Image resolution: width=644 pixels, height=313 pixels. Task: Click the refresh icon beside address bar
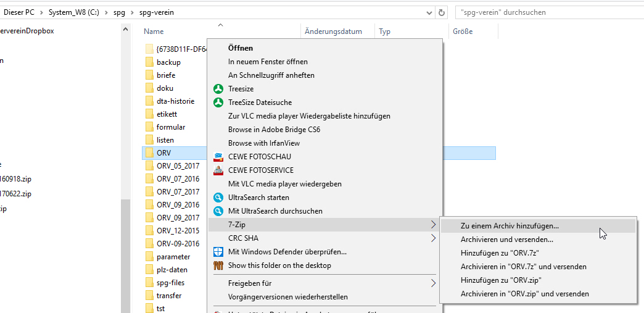pyautogui.click(x=442, y=12)
